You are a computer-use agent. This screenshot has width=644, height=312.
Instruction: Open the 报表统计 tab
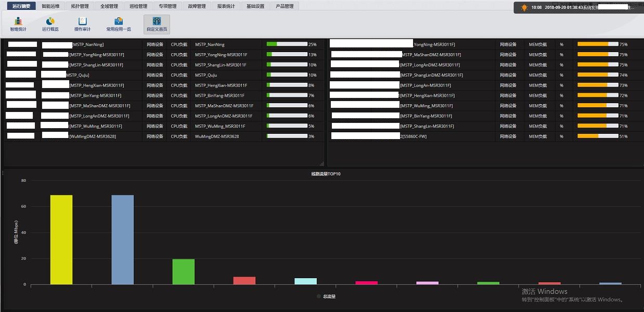click(x=226, y=6)
